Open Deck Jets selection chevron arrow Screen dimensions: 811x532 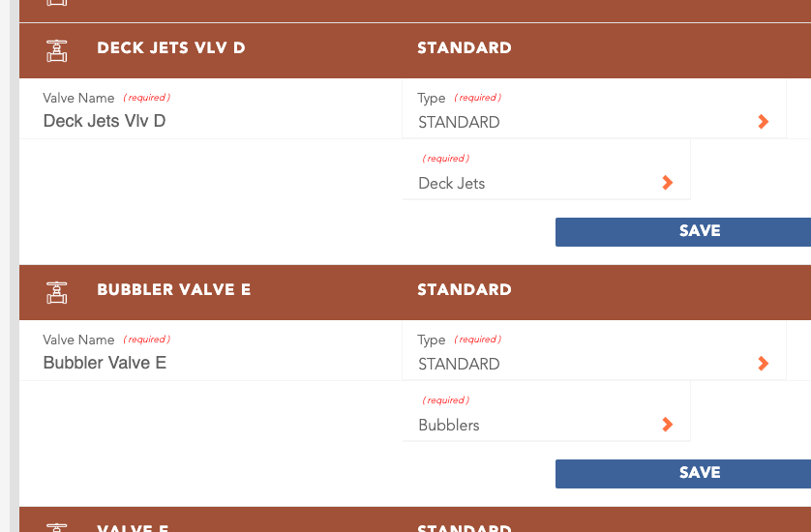pos(667,183)
